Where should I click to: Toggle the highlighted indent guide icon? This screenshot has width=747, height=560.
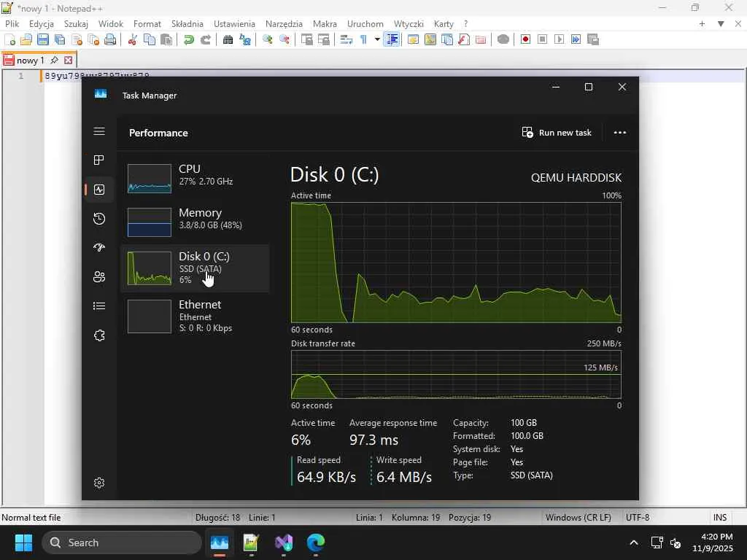click(392, 39)
